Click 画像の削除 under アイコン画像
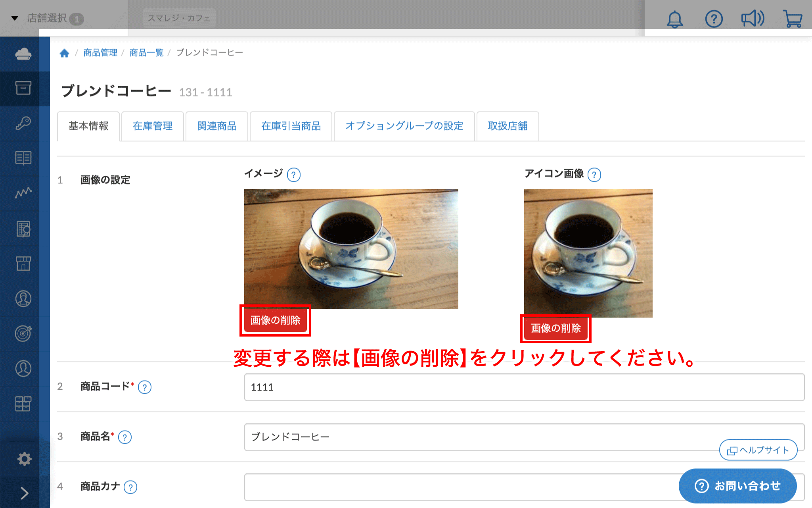Image resolution: width=812 pixels, height=508 pixels. [x=555, y=328]
